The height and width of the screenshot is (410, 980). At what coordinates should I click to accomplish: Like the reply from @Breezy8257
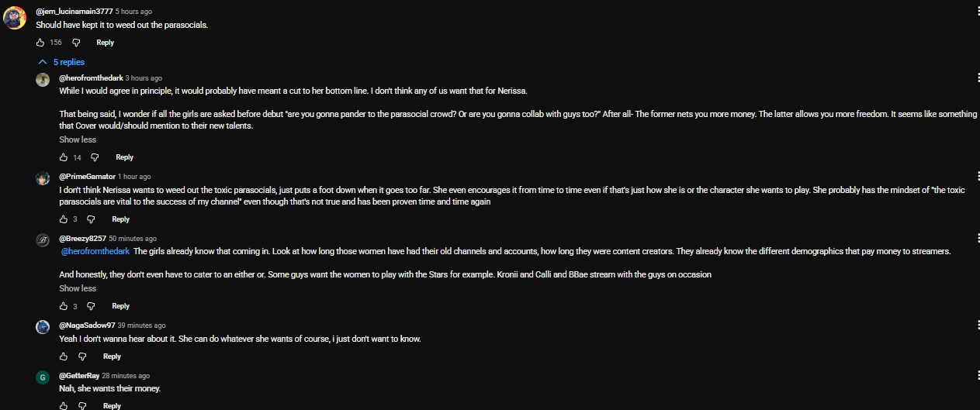coord(64,306)
